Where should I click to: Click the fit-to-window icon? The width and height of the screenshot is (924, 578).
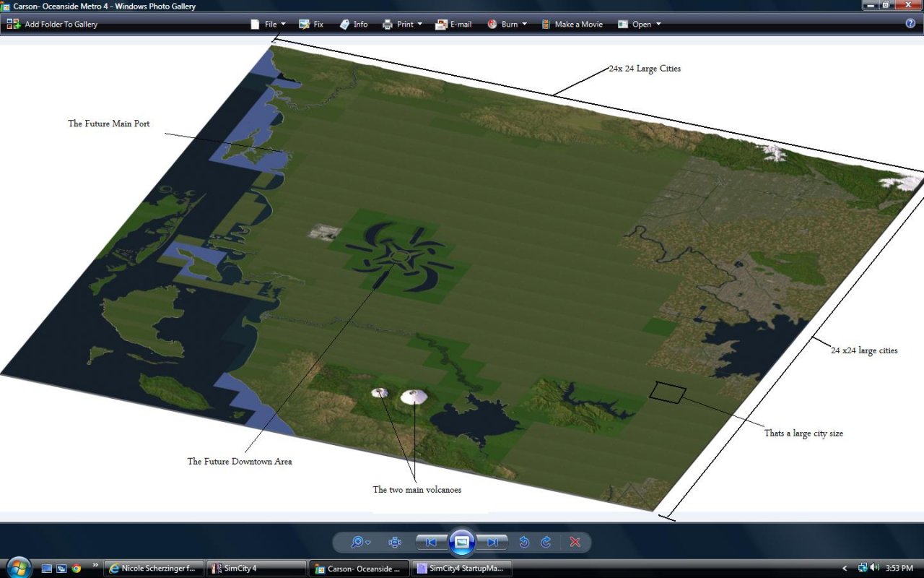coord(395,542)
